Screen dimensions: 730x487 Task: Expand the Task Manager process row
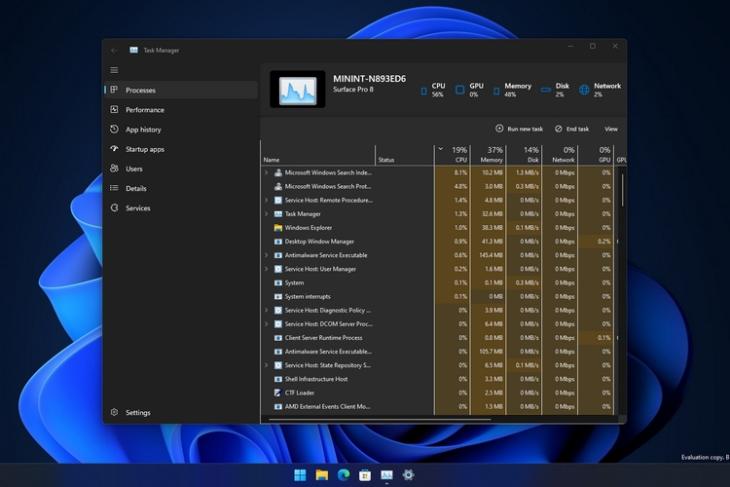[267, 214]
